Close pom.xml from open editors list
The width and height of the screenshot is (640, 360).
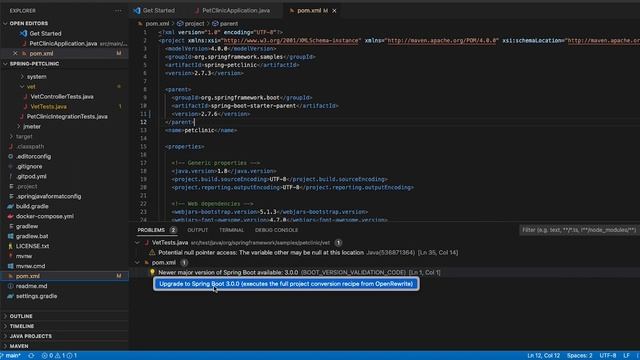(15, 53)
